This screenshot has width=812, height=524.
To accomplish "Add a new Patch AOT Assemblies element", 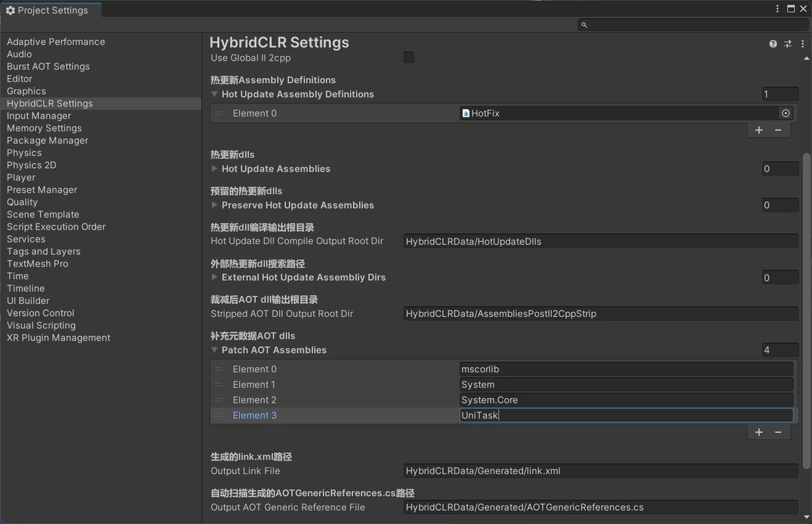I will (759, 432).
